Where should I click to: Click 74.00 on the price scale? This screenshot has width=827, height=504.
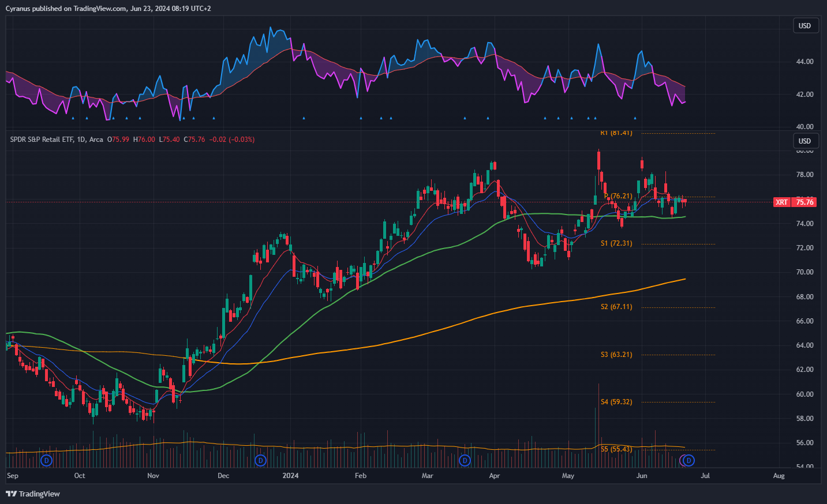[805, 224]
